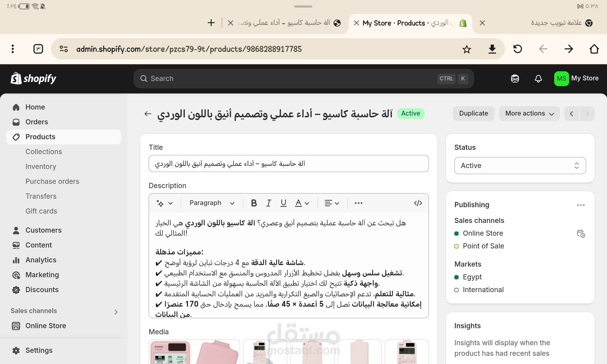Click the green Active status badge
This screenshot has height=364, width=607.
click(x=411, y=113)
